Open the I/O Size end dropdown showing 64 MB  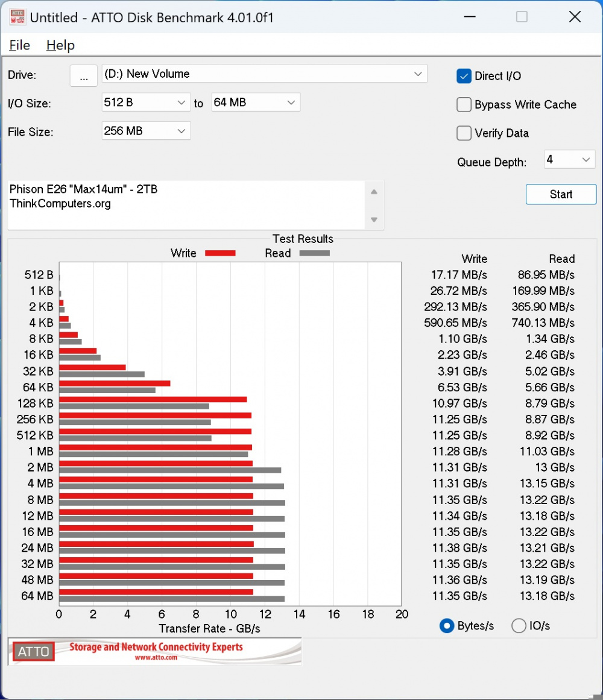pyautogui.click(x=255, y=102)
